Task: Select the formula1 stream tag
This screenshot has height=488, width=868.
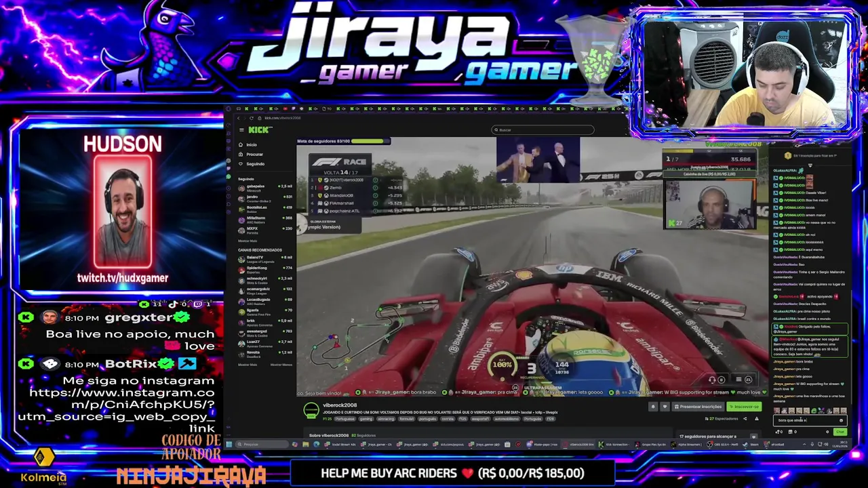Action: coord(407,419)
